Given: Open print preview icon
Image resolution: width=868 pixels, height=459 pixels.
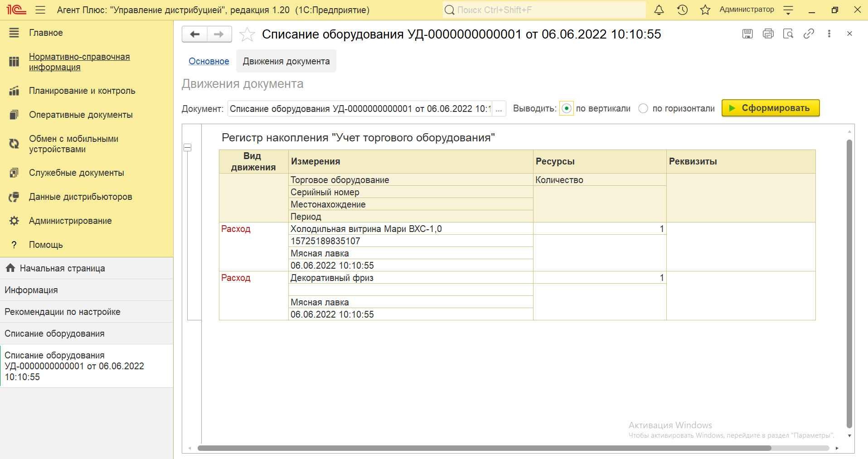Looking at the screenshot, I should [x=788, y=34].
